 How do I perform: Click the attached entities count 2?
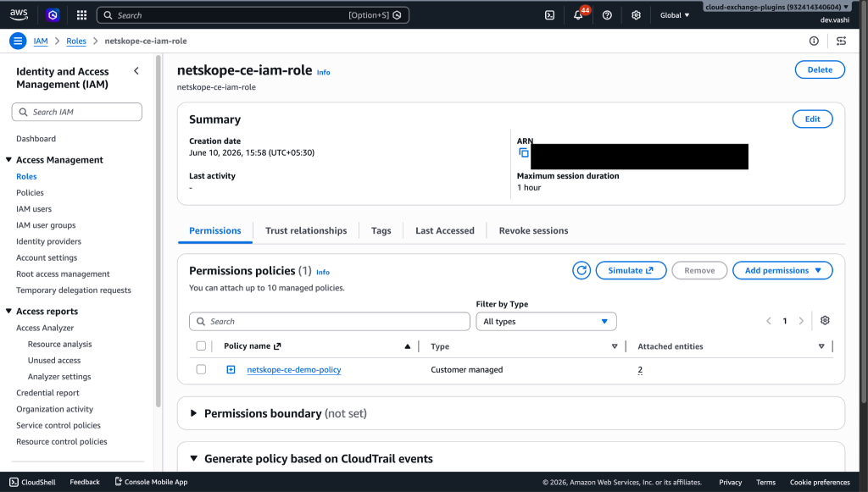(640, 370)
